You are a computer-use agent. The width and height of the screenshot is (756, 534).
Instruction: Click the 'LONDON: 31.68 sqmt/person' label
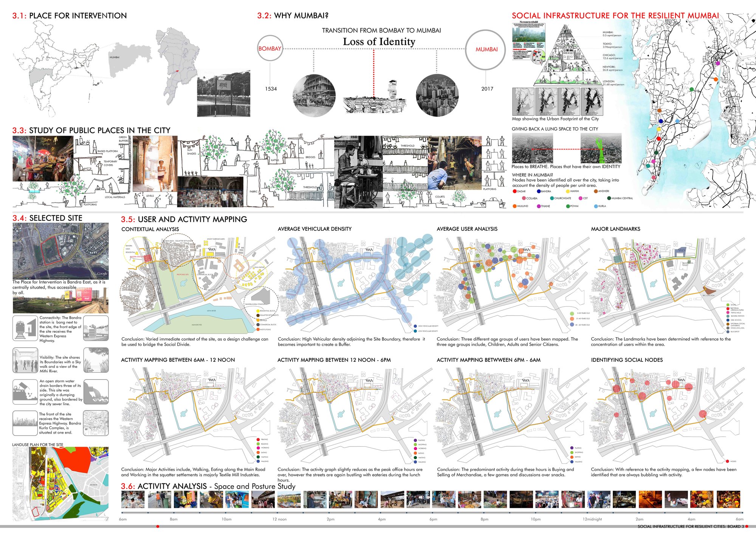point(613,83)
